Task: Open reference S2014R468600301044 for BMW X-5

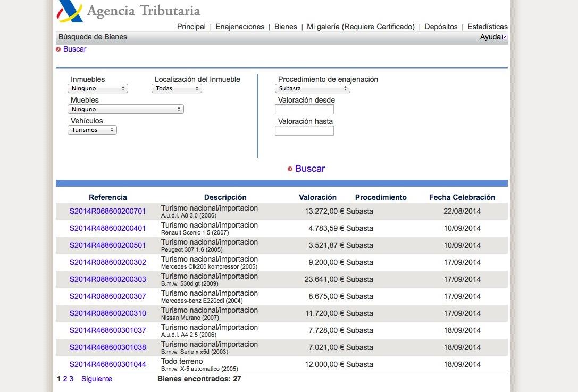Action: (107, 364)
